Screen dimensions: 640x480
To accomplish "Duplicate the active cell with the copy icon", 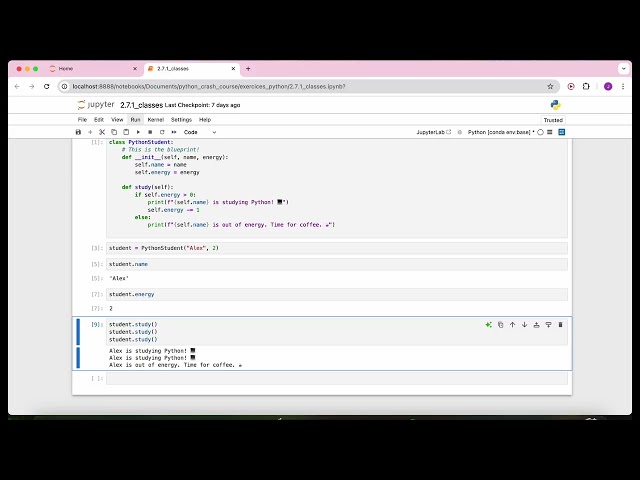I will (500, 325).
